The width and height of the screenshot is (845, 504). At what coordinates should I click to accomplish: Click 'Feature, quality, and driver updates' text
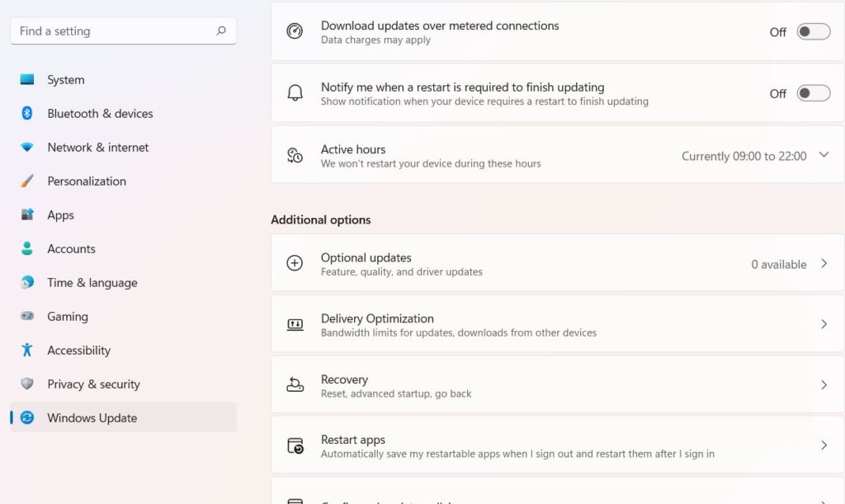point(402,272)
